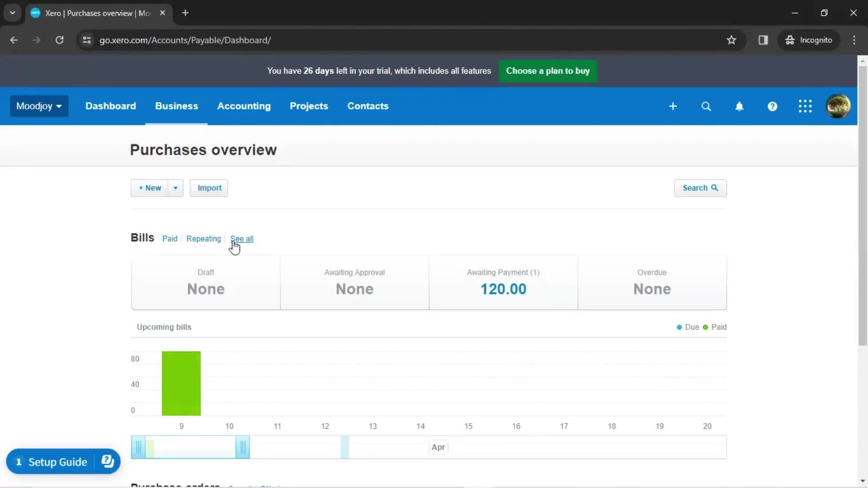Open the Overdue bills panel
The image size is (868, 488).
[x=652, y=283]
